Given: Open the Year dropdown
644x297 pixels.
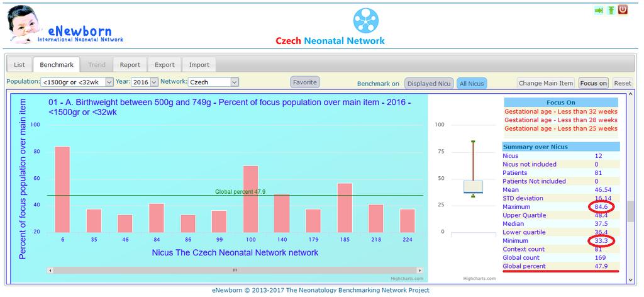Looking at the screenshot, I should point(145,82).
